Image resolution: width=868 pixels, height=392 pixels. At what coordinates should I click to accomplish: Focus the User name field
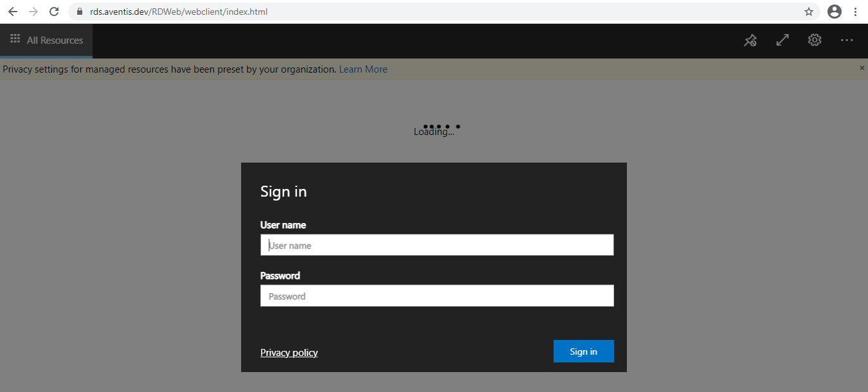437,245
